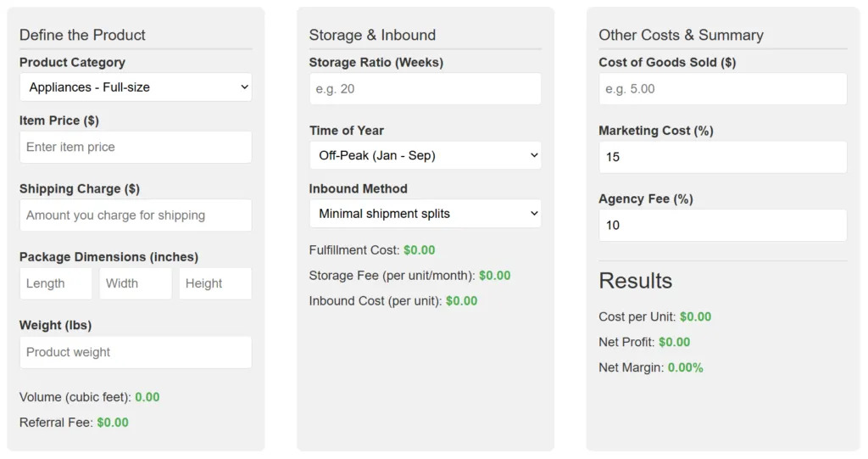The width and height of the screenshot is (868, 459).
Task: Click the Storage Ratio weeks field
Action: [426, 89]
